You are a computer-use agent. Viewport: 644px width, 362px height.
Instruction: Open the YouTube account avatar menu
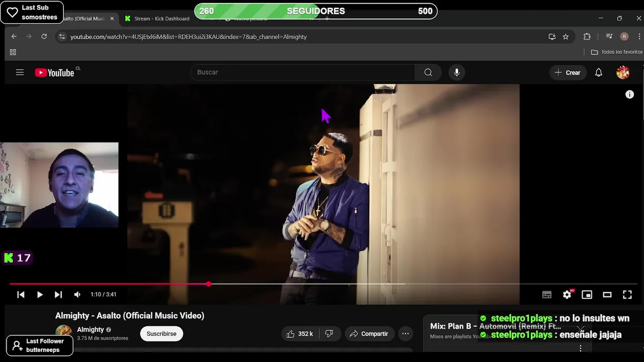coord(623,72)
